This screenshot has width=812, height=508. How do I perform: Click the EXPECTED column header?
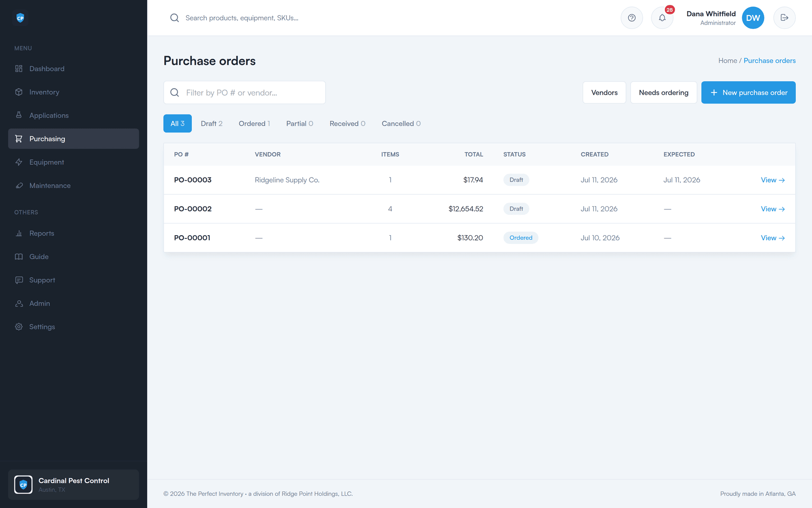point(679,154)
